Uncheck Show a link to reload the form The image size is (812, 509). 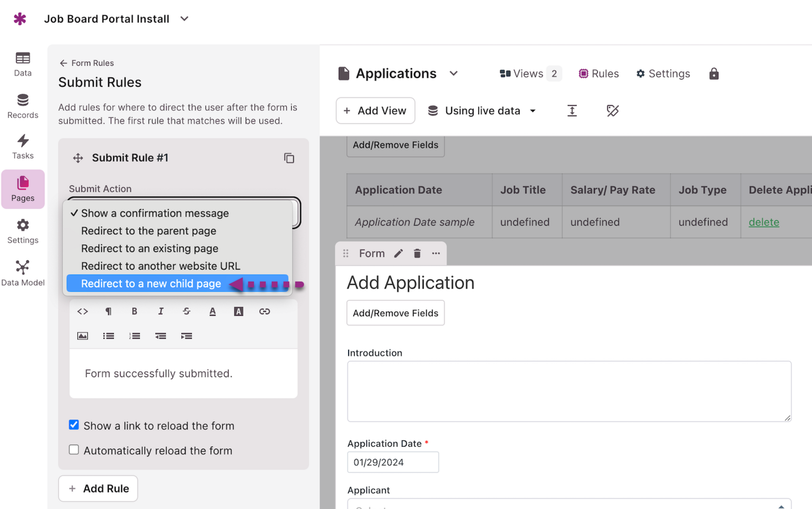[74, 425]
